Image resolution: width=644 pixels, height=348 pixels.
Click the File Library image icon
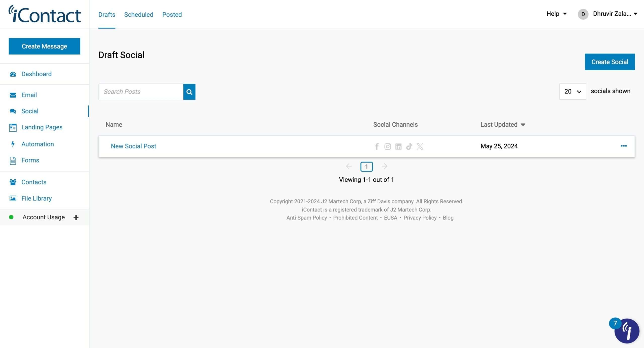(13, 198)
